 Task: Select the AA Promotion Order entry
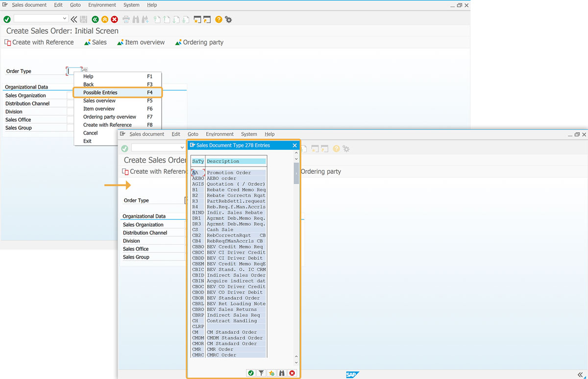click(x=229, y=172)
